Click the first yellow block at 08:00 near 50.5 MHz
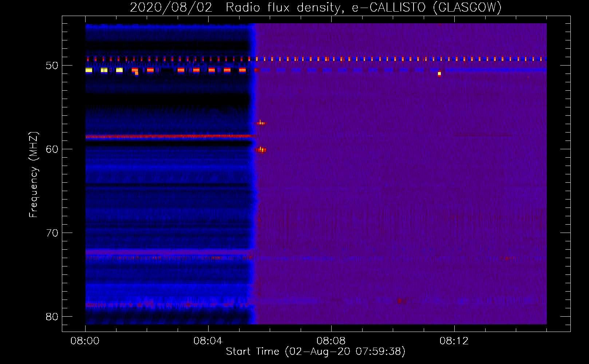Image resolution: width=589 pixels, height=364 pixels. pos(89,70)
